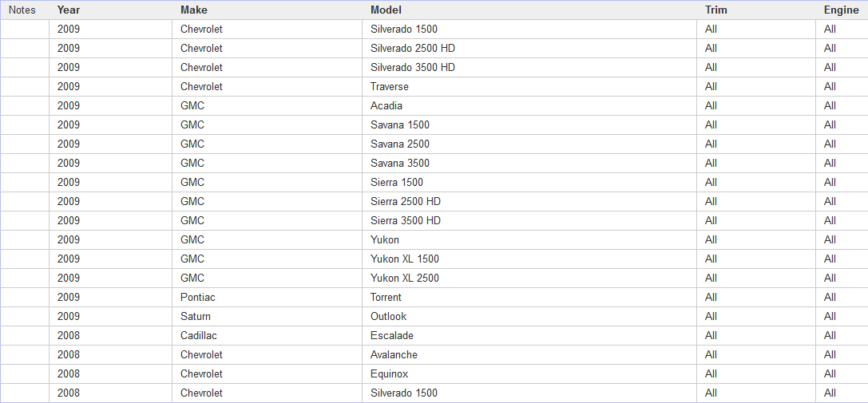Select the Equinox model cell
Image resolution: width=868 pixels, height=403 pixels.
tap(529, 373)
